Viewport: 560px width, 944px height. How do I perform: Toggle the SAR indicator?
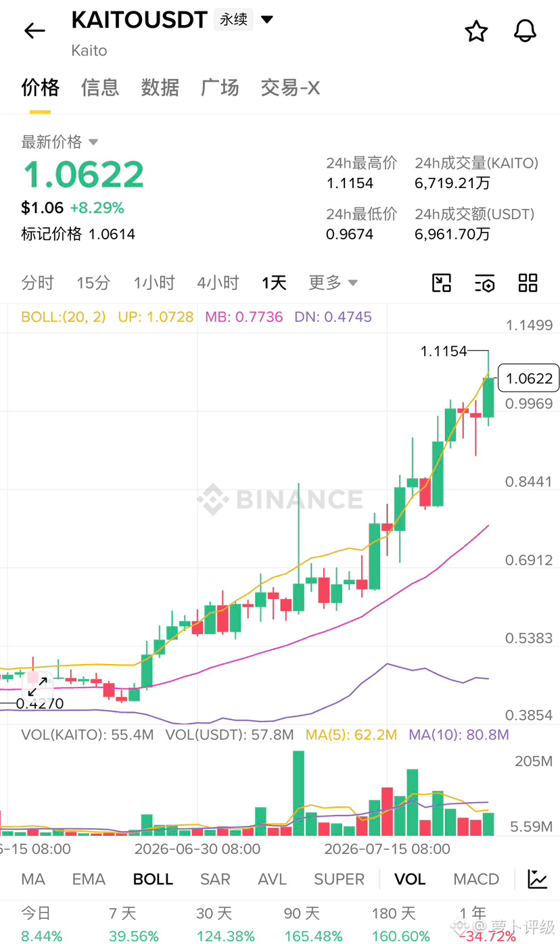tap(215, 879)
